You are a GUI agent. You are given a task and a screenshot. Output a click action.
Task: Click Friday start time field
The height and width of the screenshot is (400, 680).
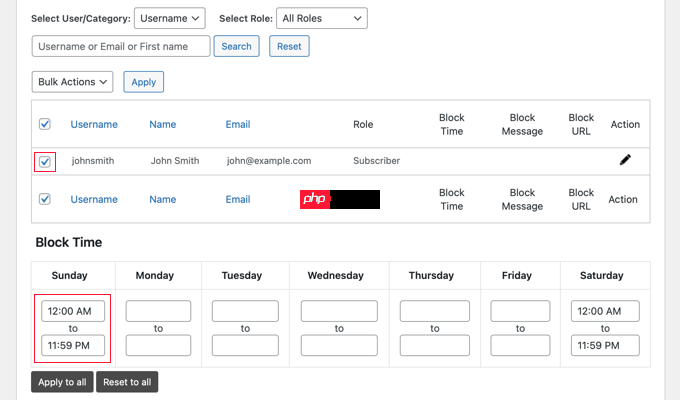tap(520, 311)
